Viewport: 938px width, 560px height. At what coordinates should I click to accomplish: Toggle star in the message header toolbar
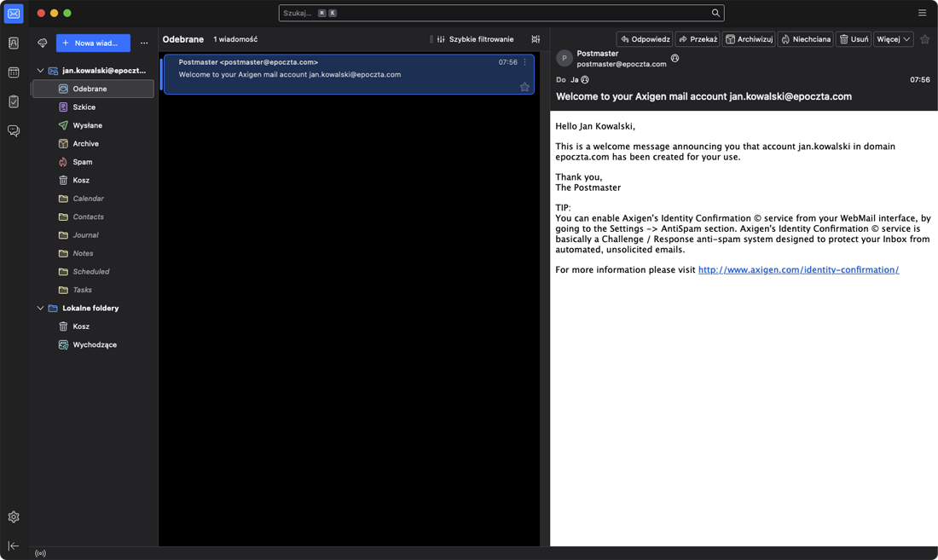(924, 39)
